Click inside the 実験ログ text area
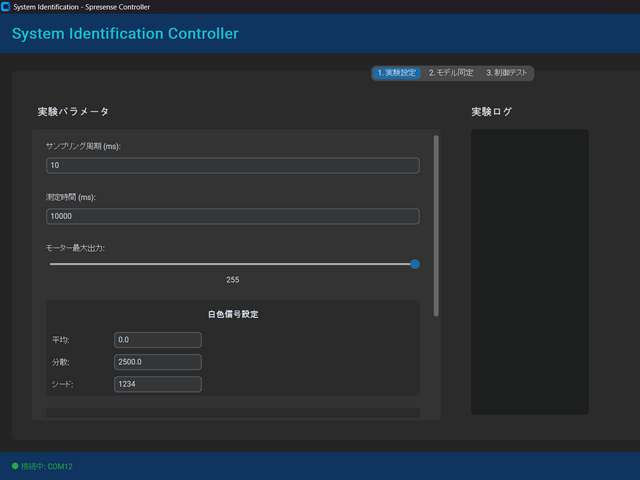Viewport: 640px width, 480px height. click(529, 271)
